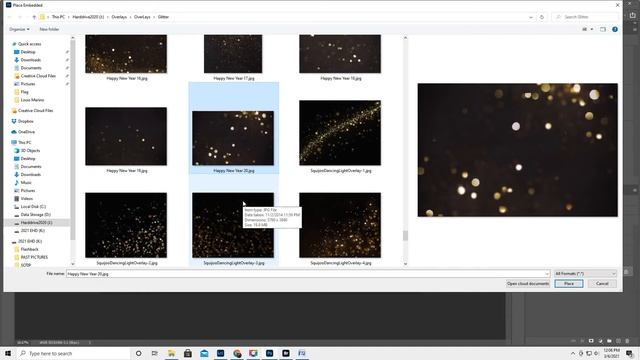Open Local Disk (C:) in navigation pane
This screenshot has width=640, height=360.
(x=33, y=207)
